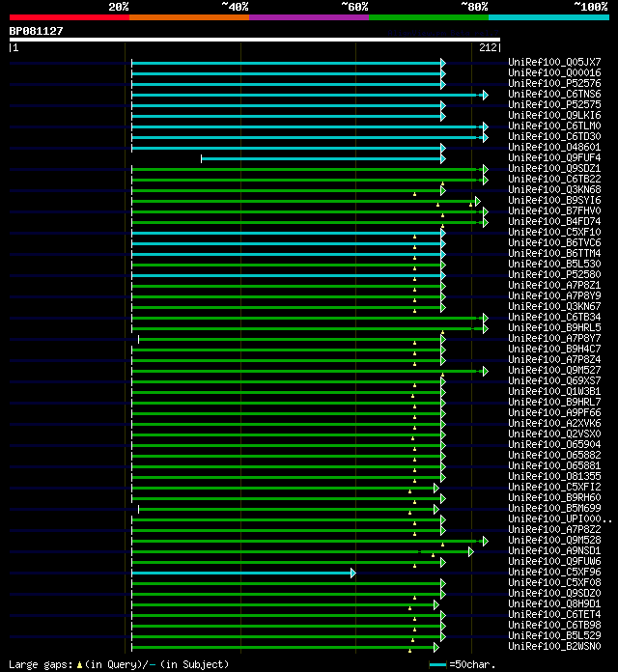
Task: Select the UniRef100_O48601 subject label
Action: click(x=554, y=148)
